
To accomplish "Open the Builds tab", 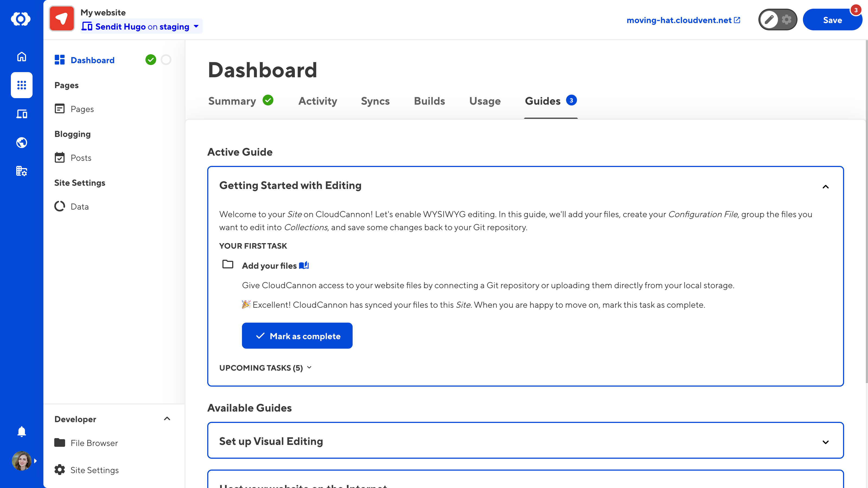I will pos(429,101).
